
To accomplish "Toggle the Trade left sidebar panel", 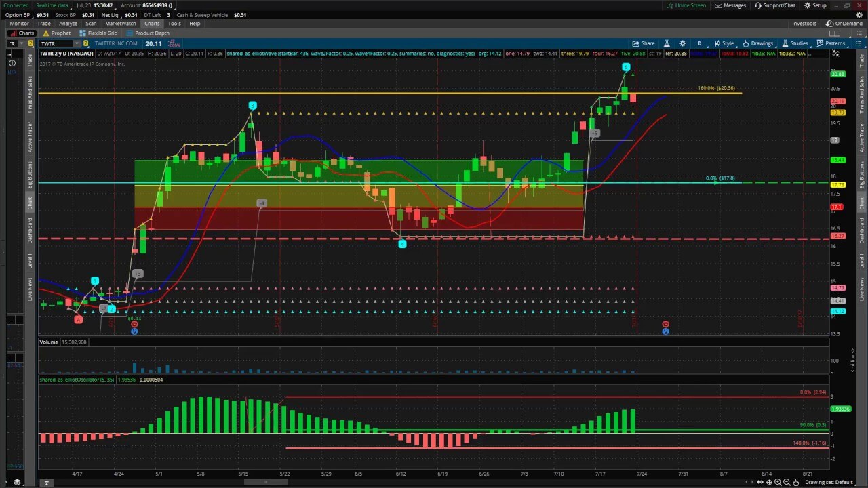I will click(30, 61).
